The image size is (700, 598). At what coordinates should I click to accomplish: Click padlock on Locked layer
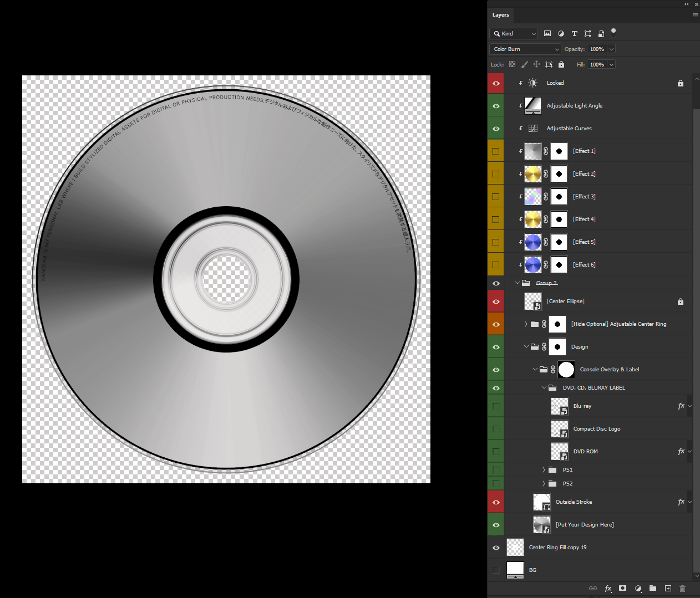click(x=681, y=83)
